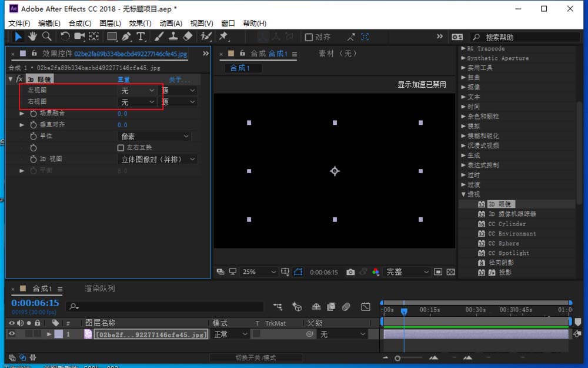This screenshot has height=368, width=588.
Task: Click the snapshot camera icon in the viewer
Action: (x=350, y=272)
